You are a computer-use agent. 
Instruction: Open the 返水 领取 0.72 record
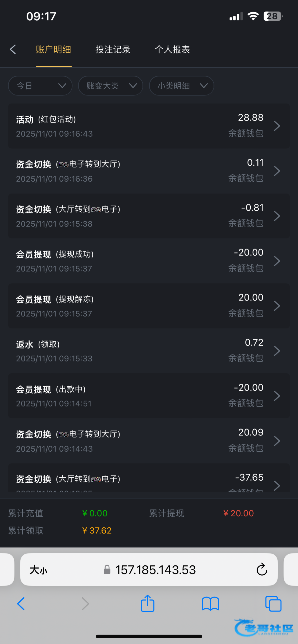(x=149, y=351)
